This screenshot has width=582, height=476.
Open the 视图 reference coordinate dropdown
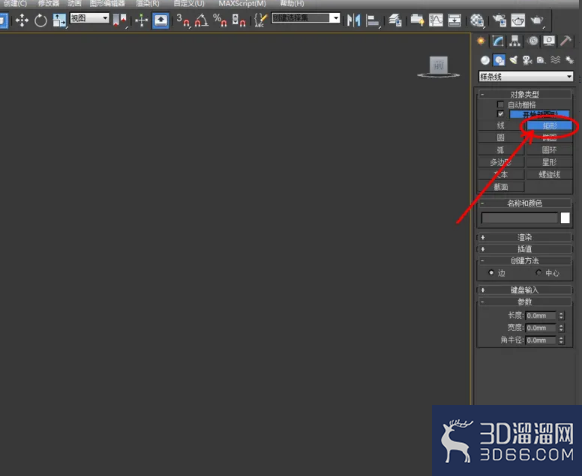pos(89,18)
